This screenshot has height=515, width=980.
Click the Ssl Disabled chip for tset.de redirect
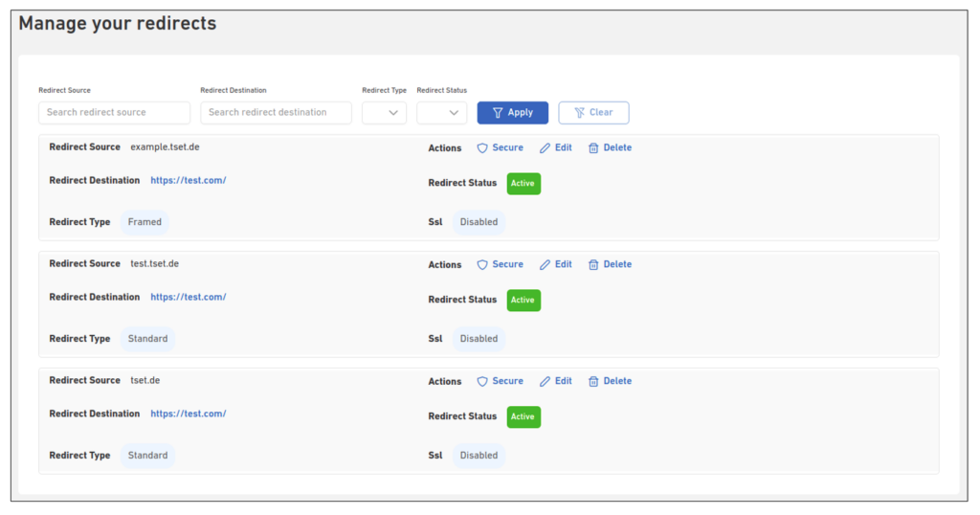pyautogui.click(x=479, y=456)
